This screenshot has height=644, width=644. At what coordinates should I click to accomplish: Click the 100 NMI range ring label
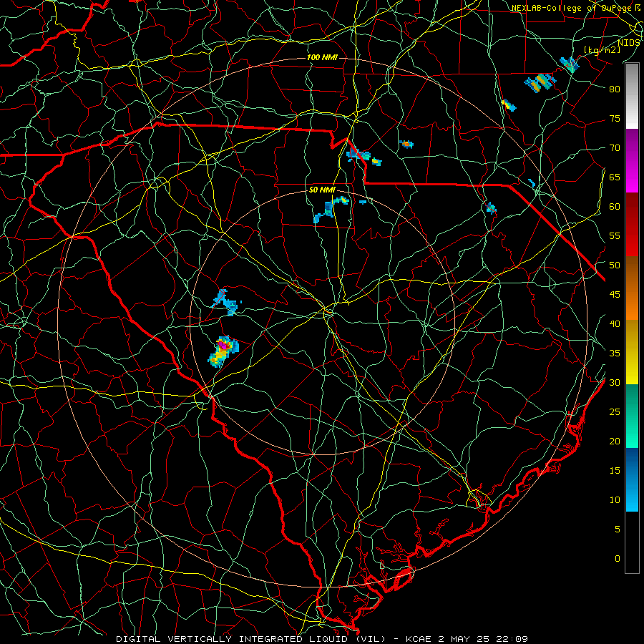(x=322, y=57)
